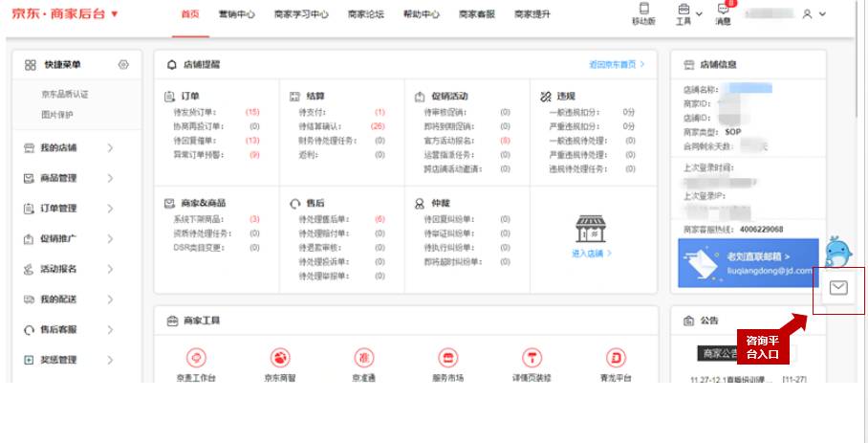Viewport: 868px width, 443px height.
Task: Click the 移动版 mobile icon
Action: pyautogui.click(x=643, y=9)
